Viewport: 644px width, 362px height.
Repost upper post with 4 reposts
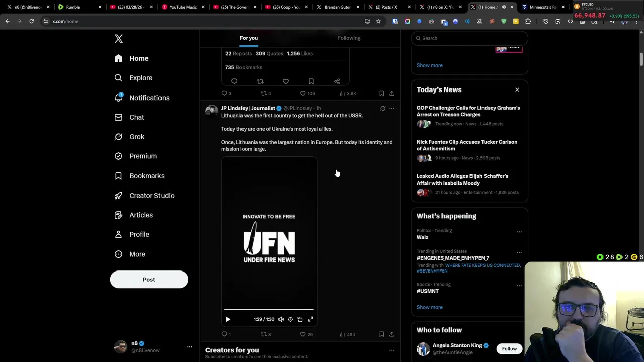point(263,93)
